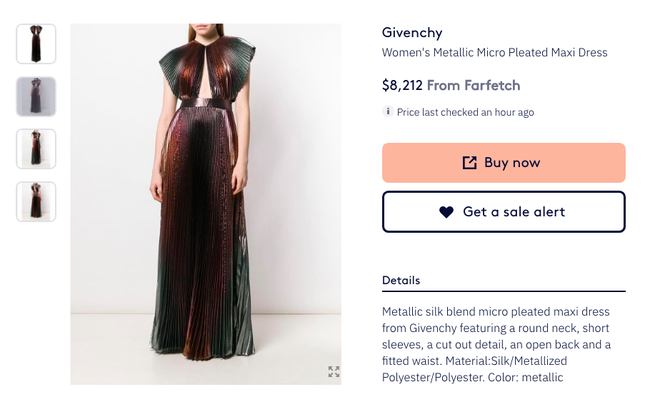Screen dimensions: 650x412
Task: View the fourth dress thumbnail photo
Action: 36,201
